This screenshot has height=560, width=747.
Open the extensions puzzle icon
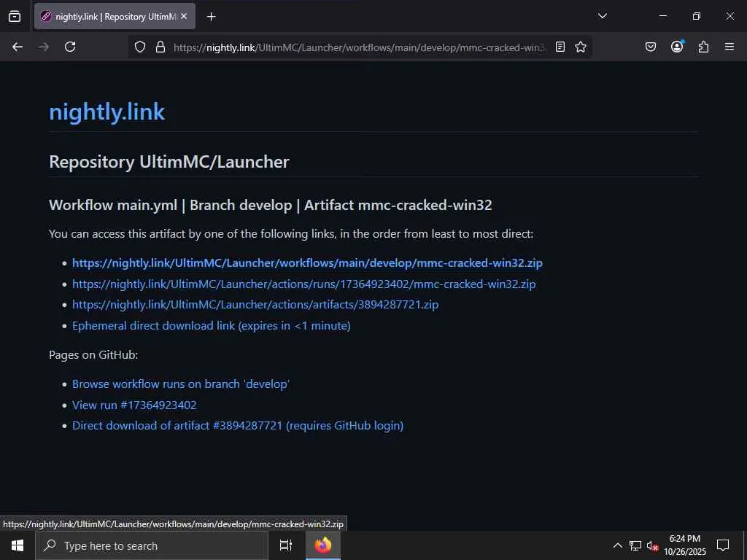pos(703,47)
